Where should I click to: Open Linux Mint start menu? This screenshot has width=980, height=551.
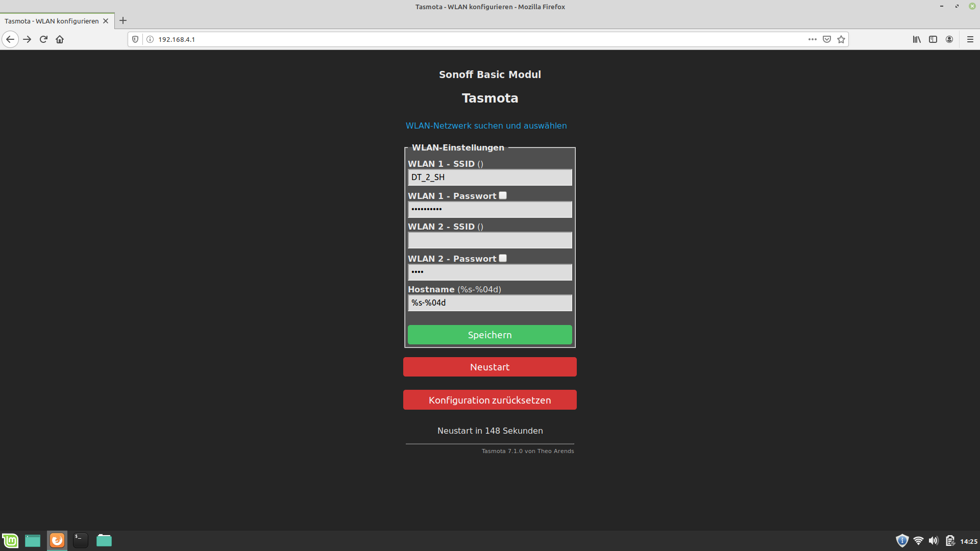(10, 540)
